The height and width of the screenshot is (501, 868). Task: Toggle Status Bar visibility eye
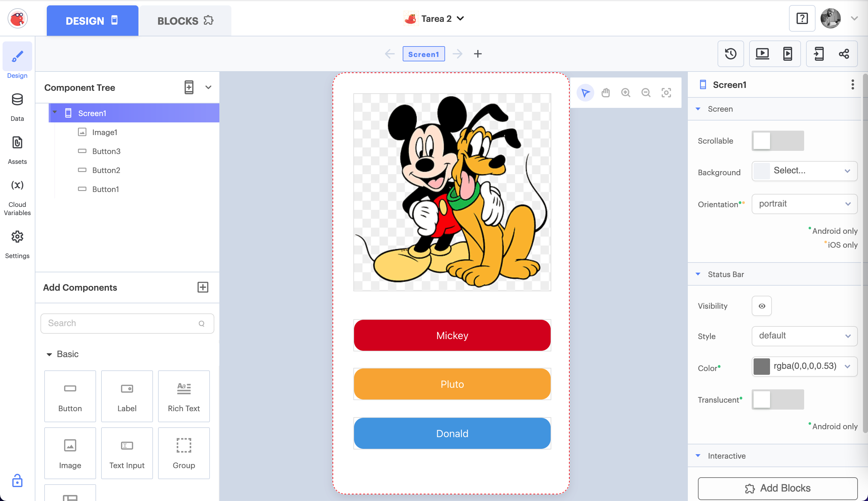pos(762,306)
